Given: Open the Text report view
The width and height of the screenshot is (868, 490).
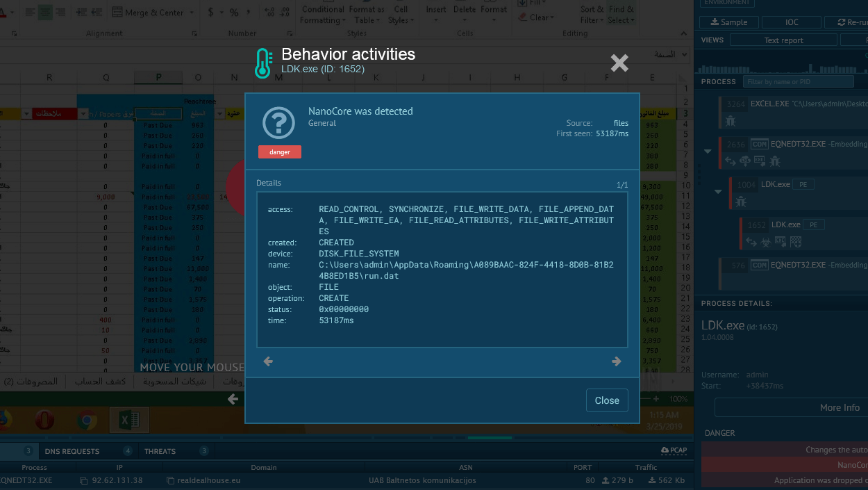Looking at the screenshot, I should 783,40.
